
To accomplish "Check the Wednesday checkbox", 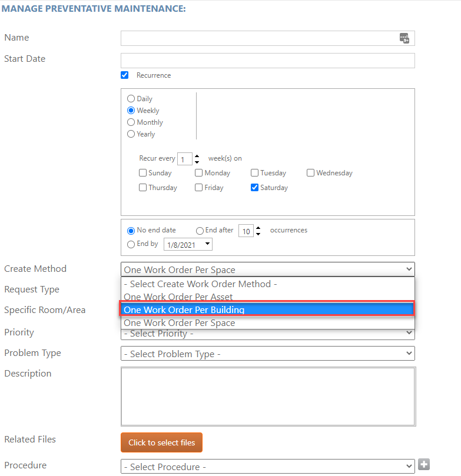I will pyautogui.click(x=310, y=173).
